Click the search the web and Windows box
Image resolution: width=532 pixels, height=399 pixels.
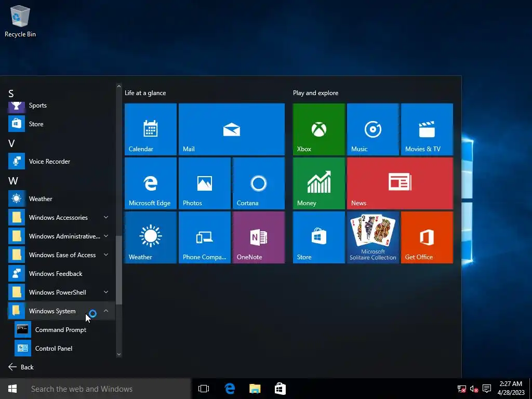click(108, 389)
